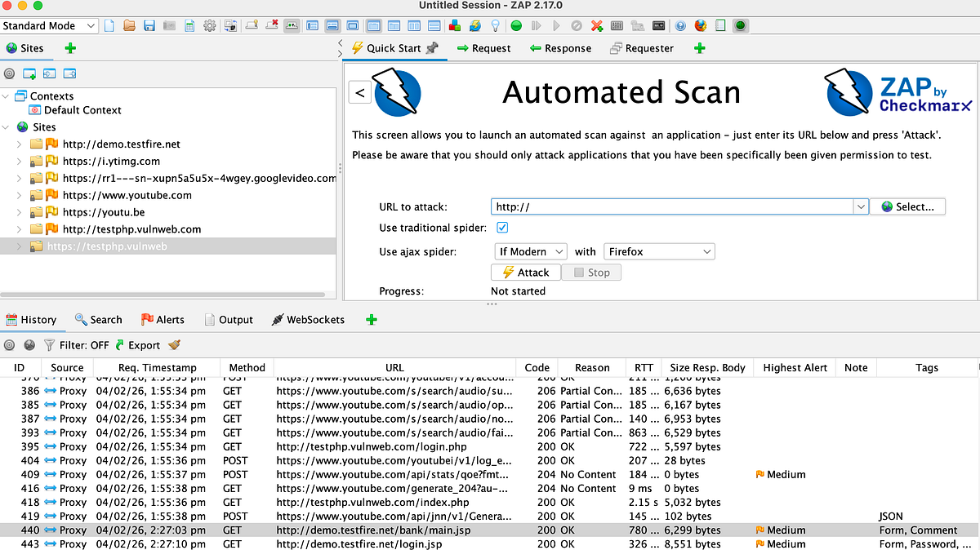Expand the https://youtu.be tree node
Image resolution: width=980 pixels, height=550 pixels.
[20, 212]
